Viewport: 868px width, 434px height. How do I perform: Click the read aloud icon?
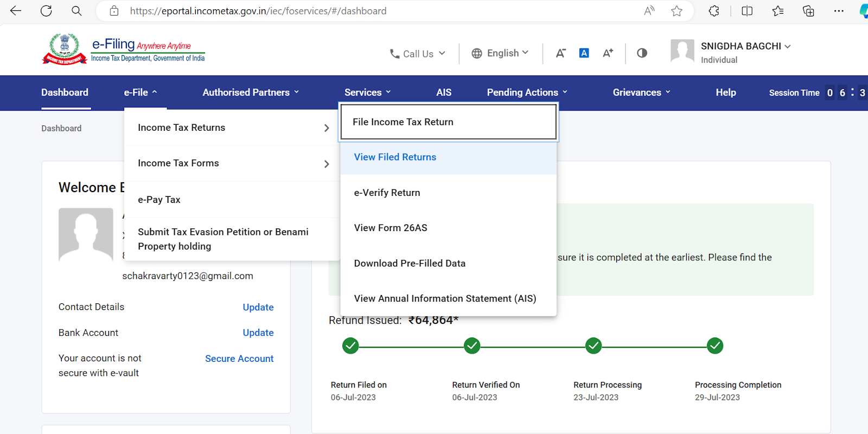[x=649, y=11]
